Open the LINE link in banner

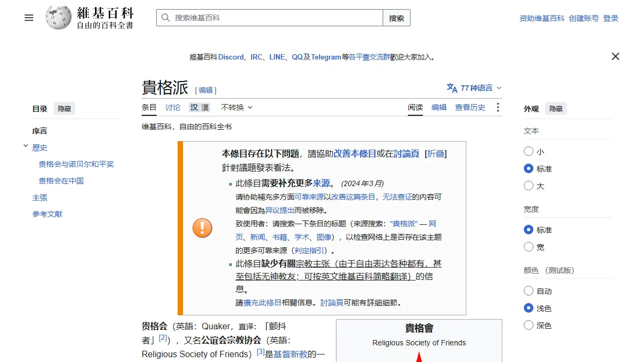(277, 57)
